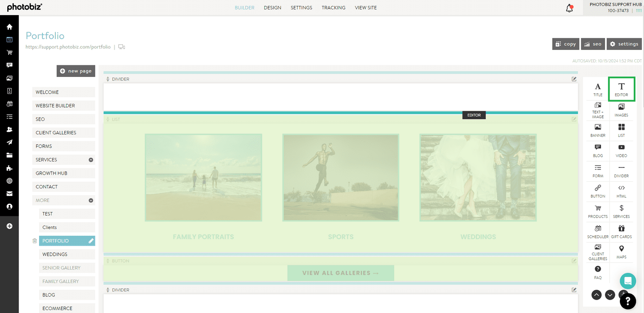Insert a Banner block
This screenshot has height=313, width=644.
[598, 131]
